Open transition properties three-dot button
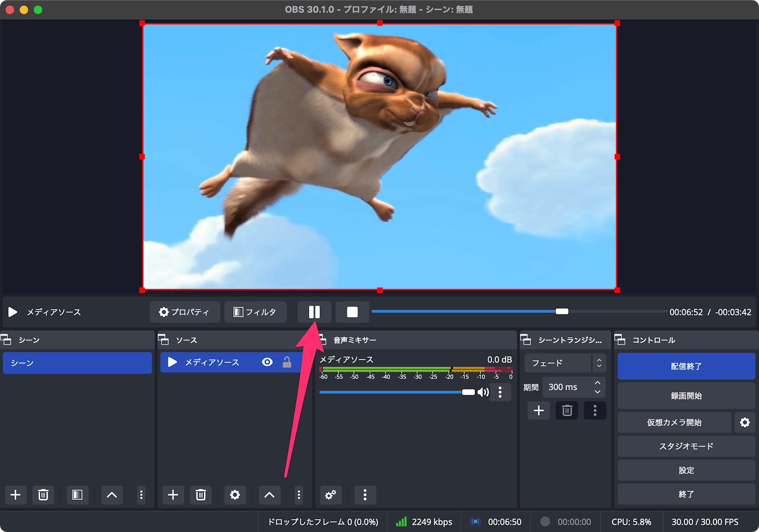Viewport: 759px width, 532px height. coord(595,410)
